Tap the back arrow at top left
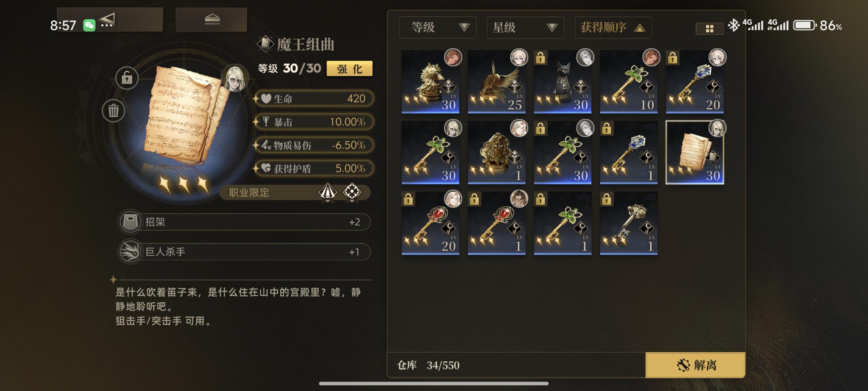Screen dimensions: 868x391 (x=107, y=19)
